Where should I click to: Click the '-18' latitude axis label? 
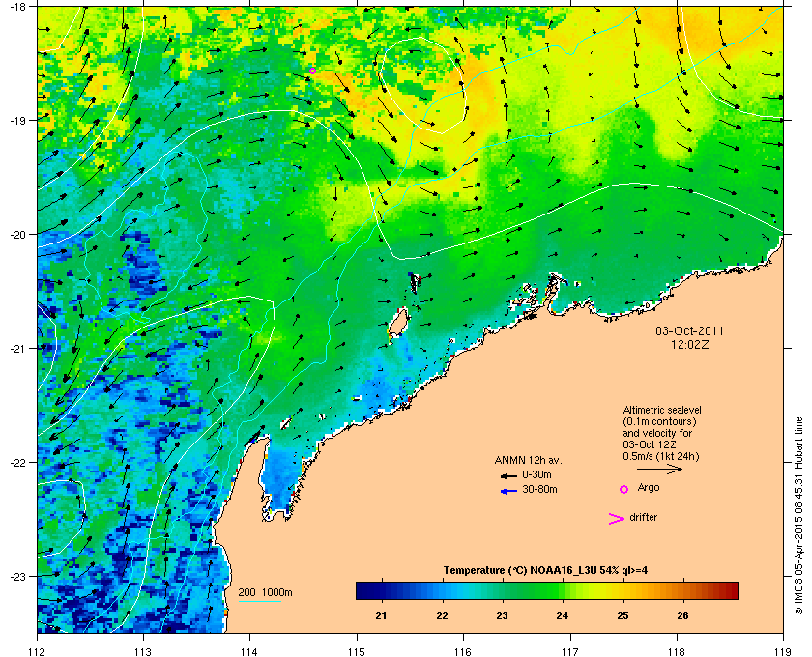pos(17,6)
